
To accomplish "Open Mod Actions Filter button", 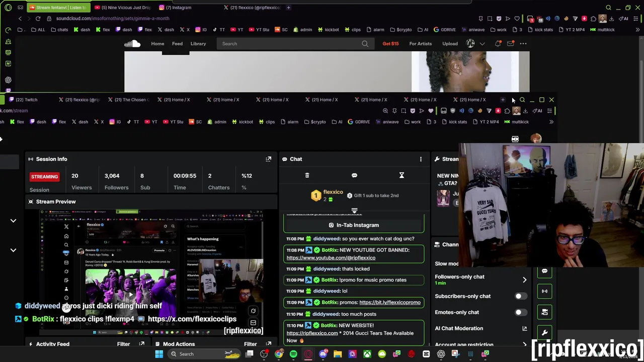I will (250, 344).
